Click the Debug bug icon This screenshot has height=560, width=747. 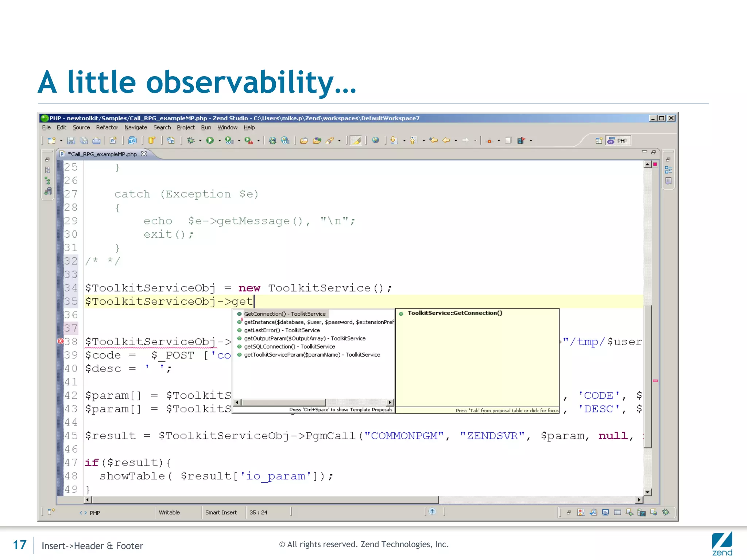pyautogui.click(x=191, y=140)
